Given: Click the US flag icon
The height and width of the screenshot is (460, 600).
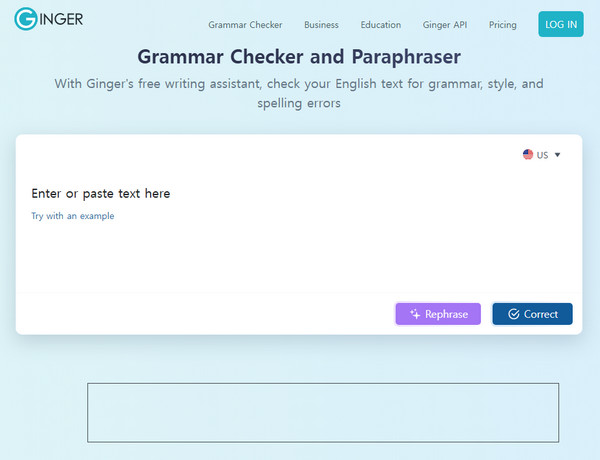Looking at the screenshot, I should click(528, 155).
